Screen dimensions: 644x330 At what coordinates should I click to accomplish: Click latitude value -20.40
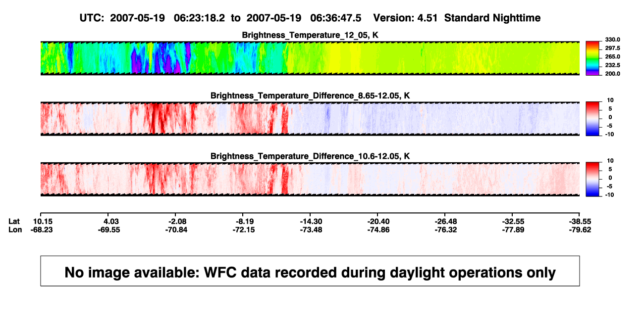[x=379, y=221]
